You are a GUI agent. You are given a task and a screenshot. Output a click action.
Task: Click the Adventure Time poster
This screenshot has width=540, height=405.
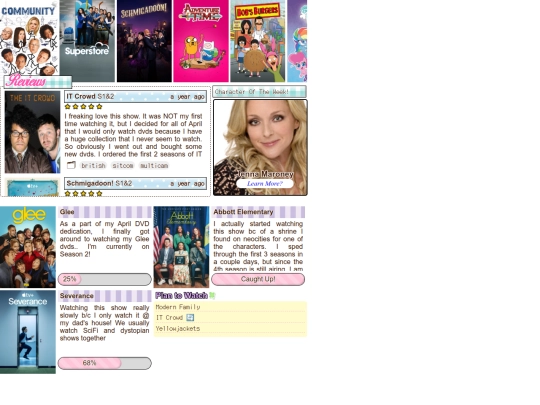coord(201,41)
